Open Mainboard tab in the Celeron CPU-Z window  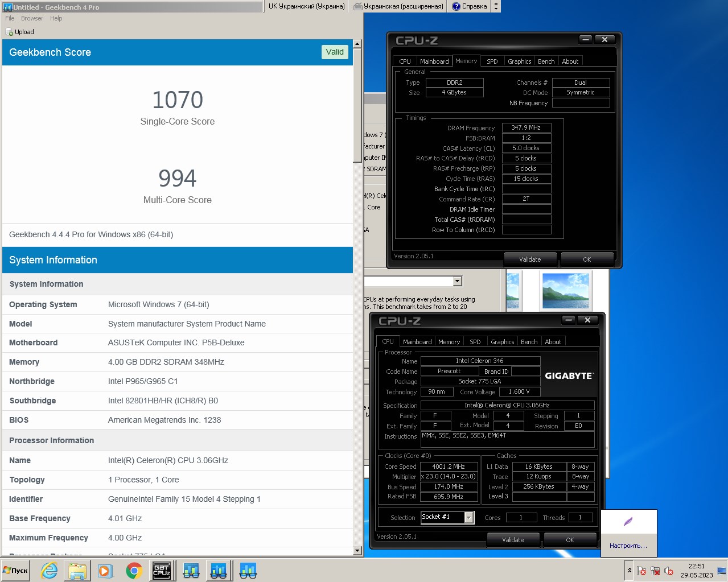(417, 342)
